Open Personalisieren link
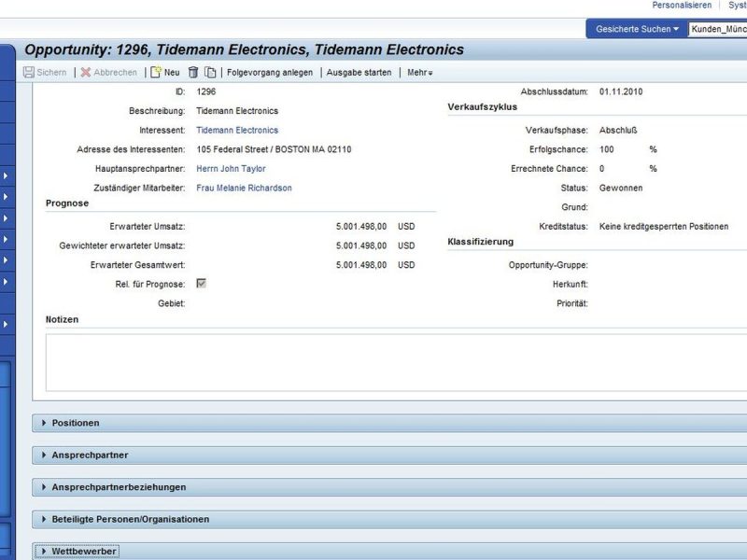 (682, 6)
